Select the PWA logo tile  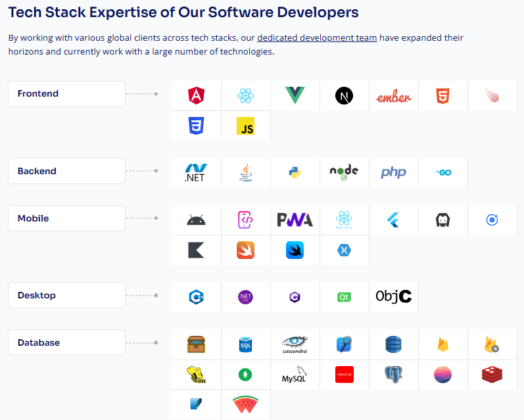(295, 220)
